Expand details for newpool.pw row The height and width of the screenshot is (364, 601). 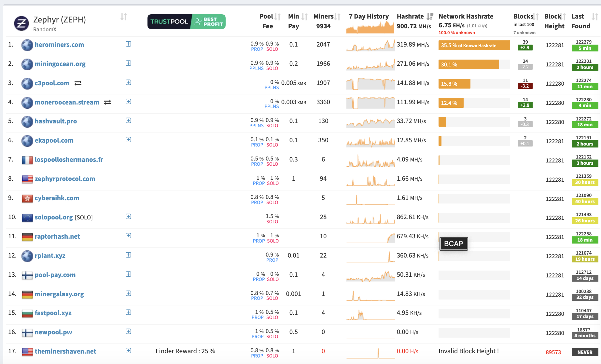point(128,331)
